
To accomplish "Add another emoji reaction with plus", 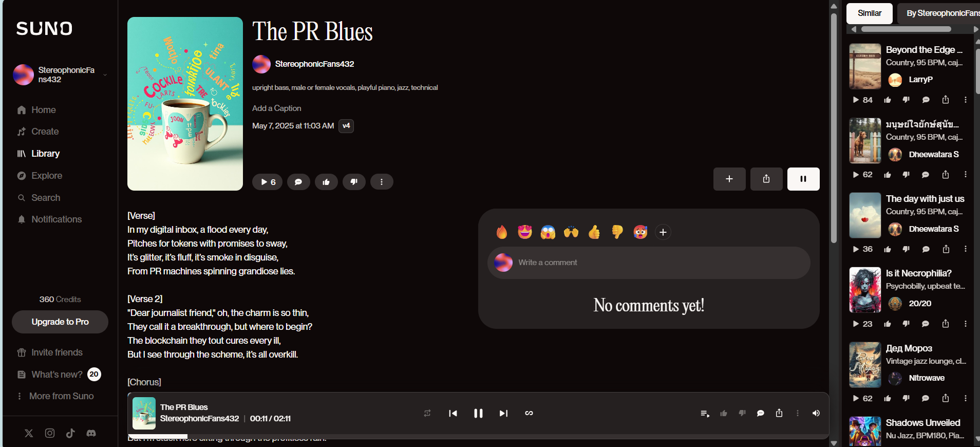I will (663, 232).
